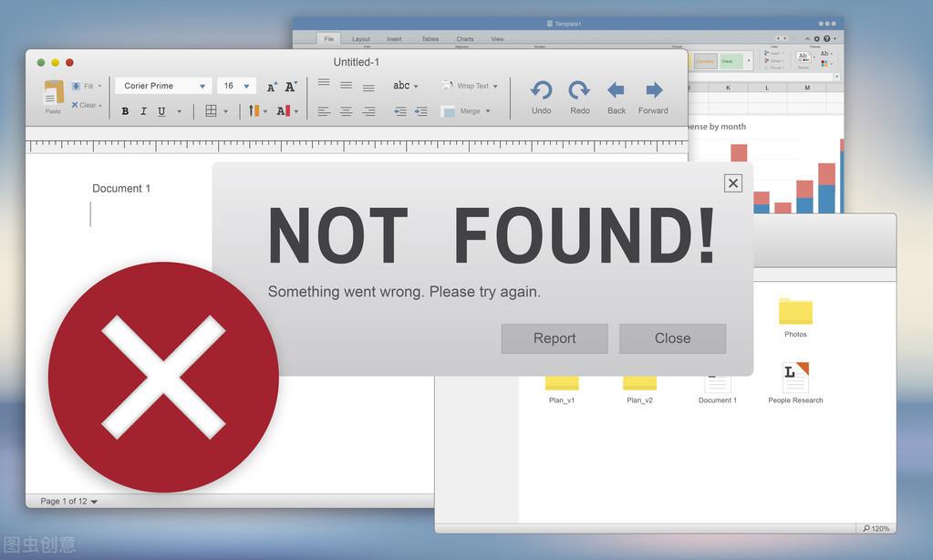Viewport: 933px width, 560px height.
Task: Click the Forward arrow icon
Action: [x=654, y=90]
